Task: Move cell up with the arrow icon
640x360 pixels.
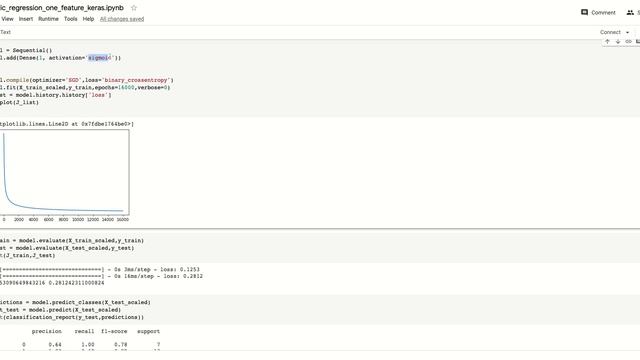Action: [607, 42]
